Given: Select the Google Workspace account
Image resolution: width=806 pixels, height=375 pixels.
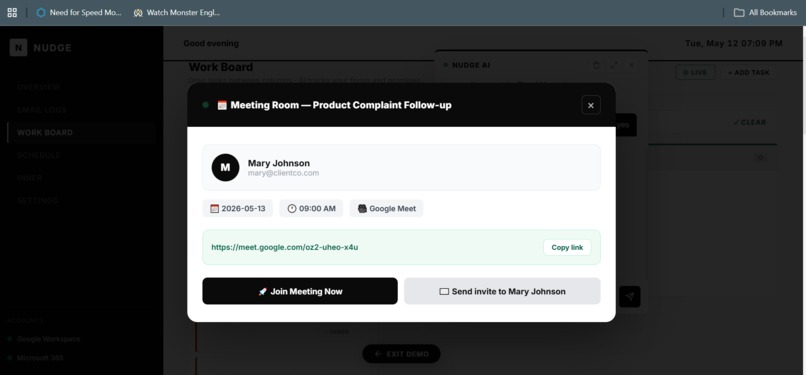Looking at the screenshot, I should pos(48,339).
